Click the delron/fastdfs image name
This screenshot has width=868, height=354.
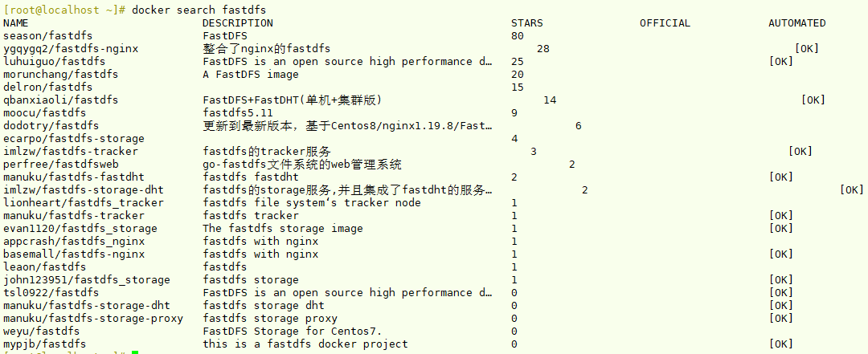coord(48,87)
